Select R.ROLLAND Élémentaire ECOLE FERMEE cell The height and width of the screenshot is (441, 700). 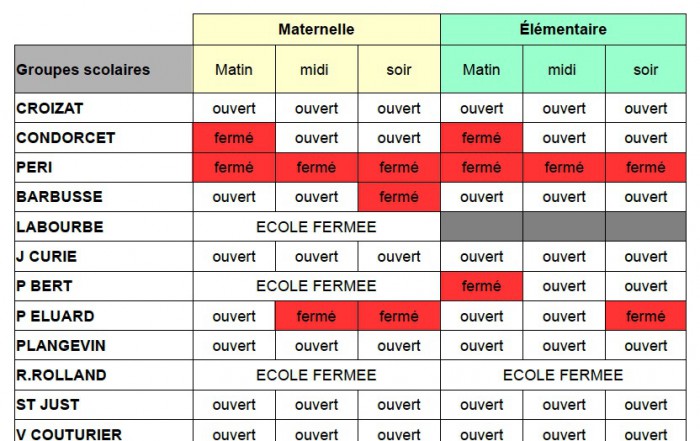(563, 375)
